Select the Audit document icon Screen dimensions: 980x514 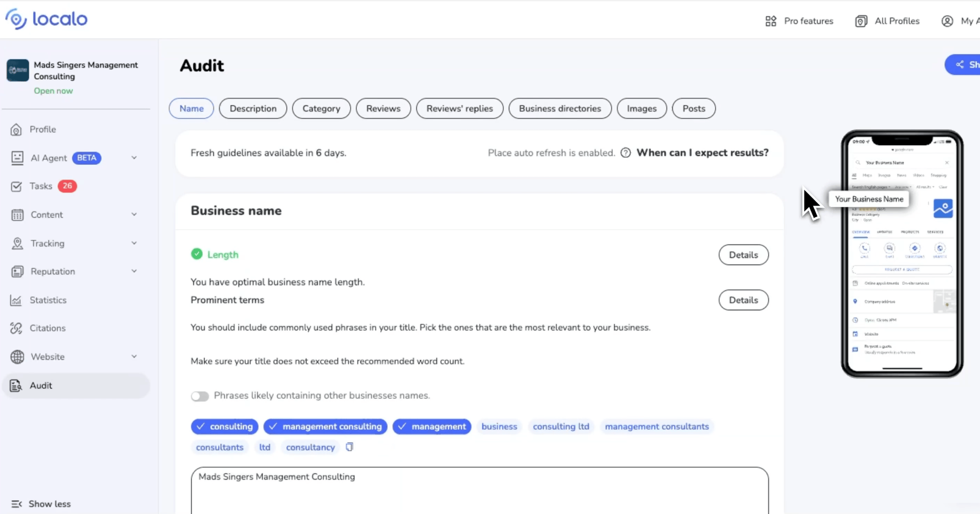click(16, 385)
